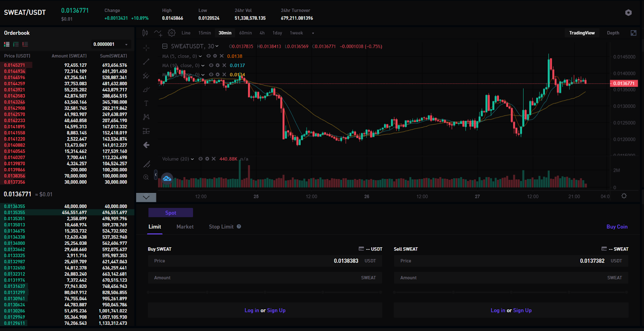
Task: Select the zoom in tool
Action: click(146, 177)
